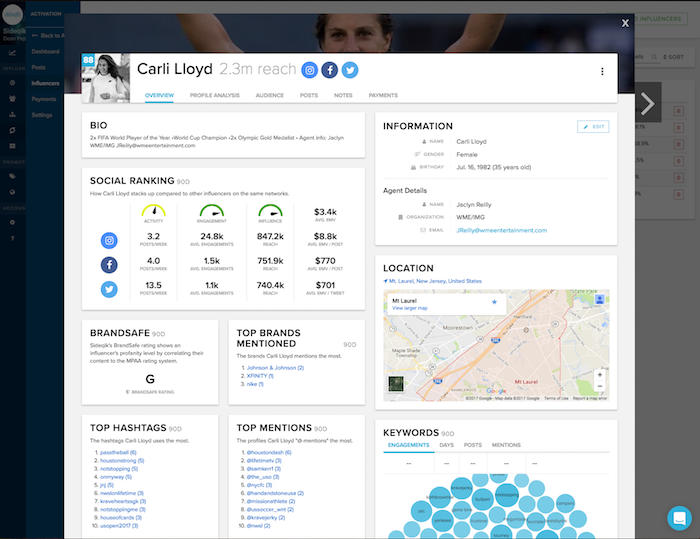Select Engagements tab in Keywords
Screen dimensions: 700x539
coord(408,445)
